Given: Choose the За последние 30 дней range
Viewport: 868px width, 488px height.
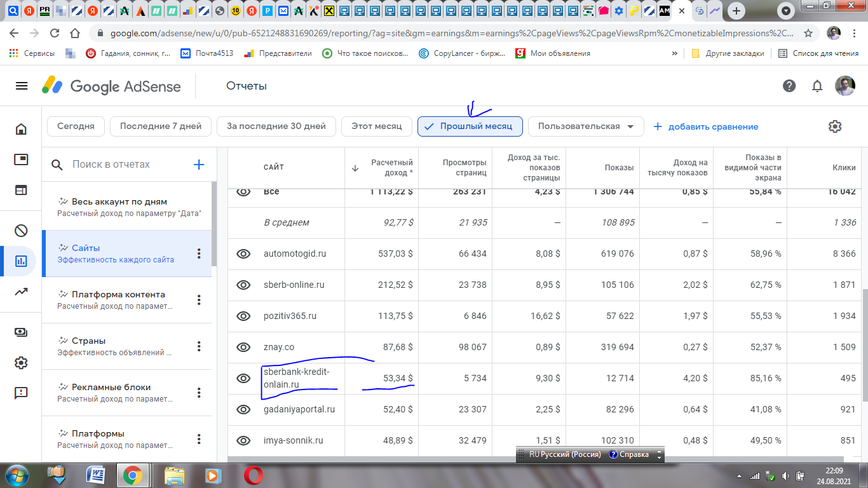Looking at the screenshot, I should click(x=276, y=126).
